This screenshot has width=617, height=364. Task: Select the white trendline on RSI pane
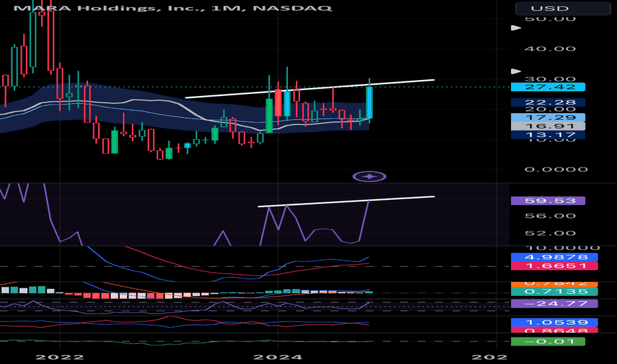click(346, 201)
